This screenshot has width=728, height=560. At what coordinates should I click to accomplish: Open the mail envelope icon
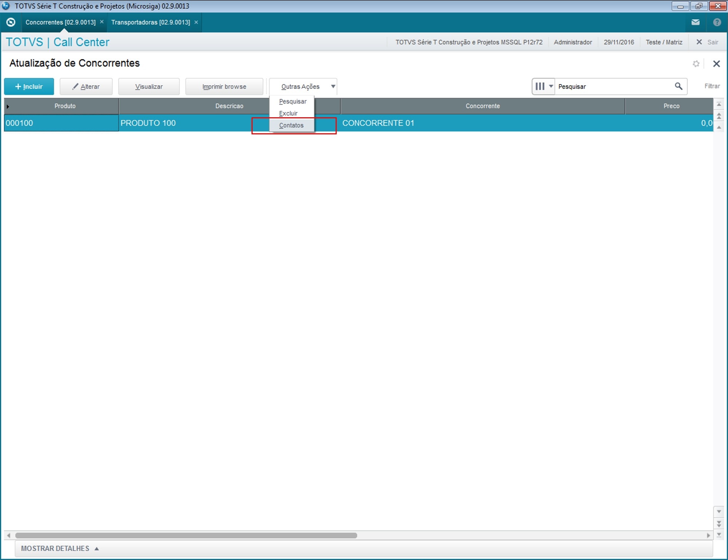tap(695, 22)
